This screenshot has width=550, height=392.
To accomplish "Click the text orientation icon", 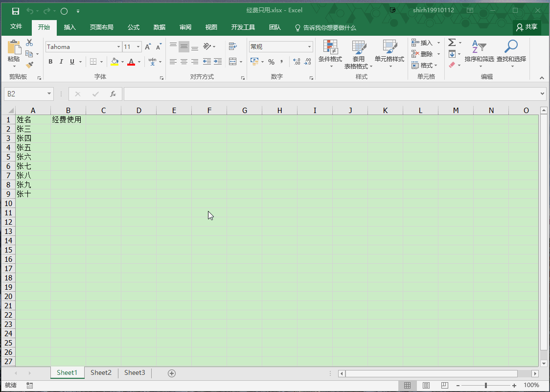I will click(207, 46).
